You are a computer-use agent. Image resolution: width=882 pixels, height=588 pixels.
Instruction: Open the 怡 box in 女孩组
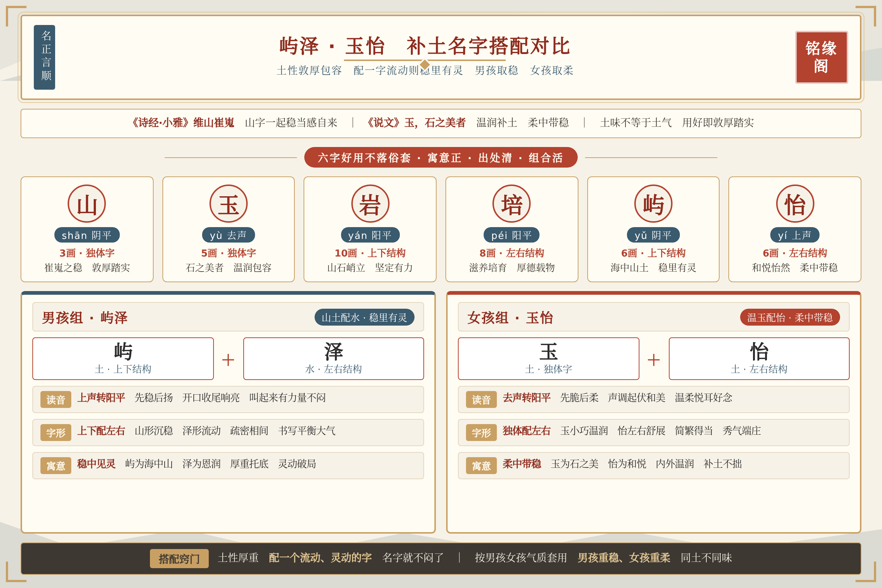(x=759, y=359)
